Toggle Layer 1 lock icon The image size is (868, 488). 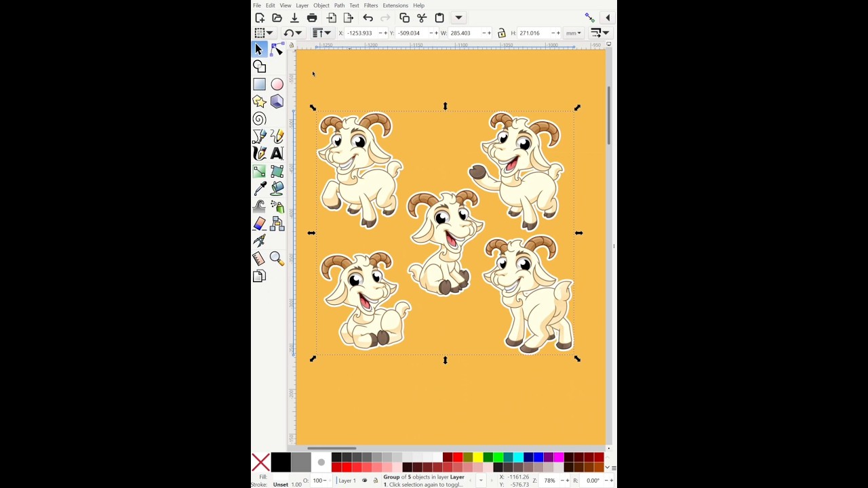pyautogui.click(x=376, y=481)
